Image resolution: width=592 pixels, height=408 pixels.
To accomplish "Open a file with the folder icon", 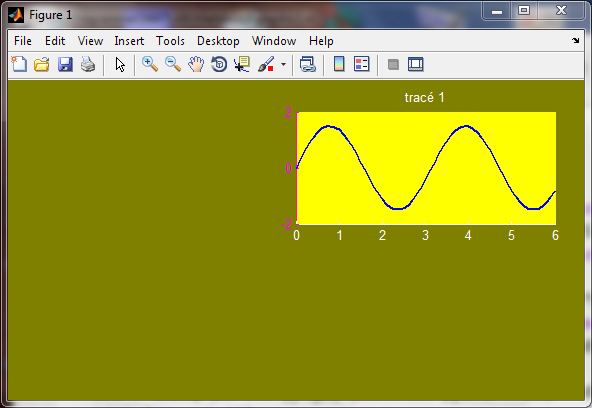I will tap(42, 64).
